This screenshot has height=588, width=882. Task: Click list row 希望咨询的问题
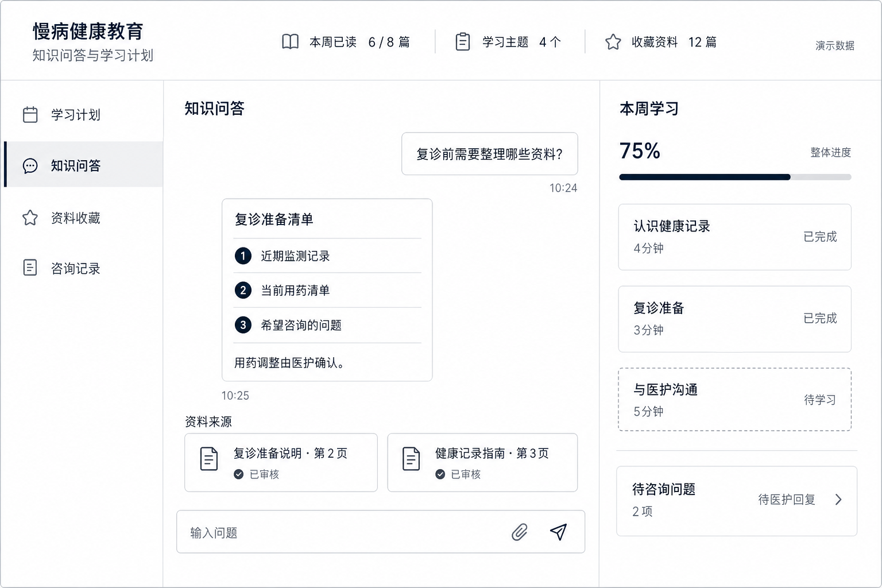tap(327, 325)
